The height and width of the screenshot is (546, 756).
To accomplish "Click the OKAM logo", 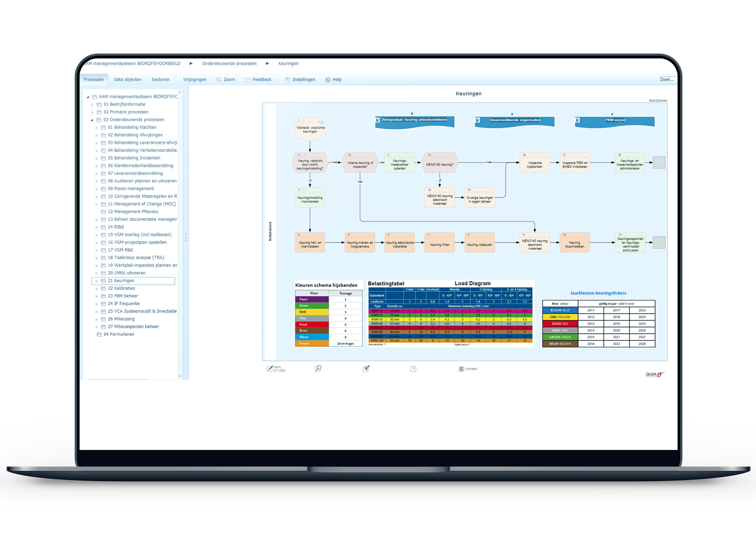I will (655, 374).
